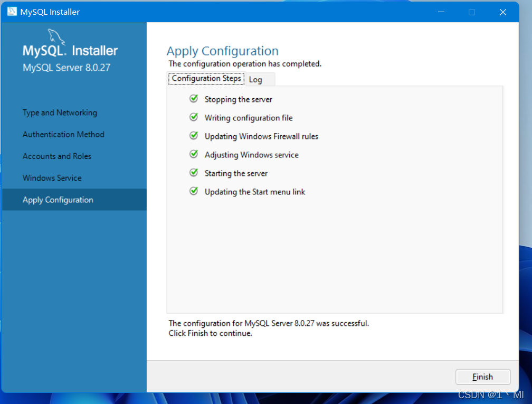Click 'Updating the Start menu link' text
532x404 pixels.
(x=255, y=192)
